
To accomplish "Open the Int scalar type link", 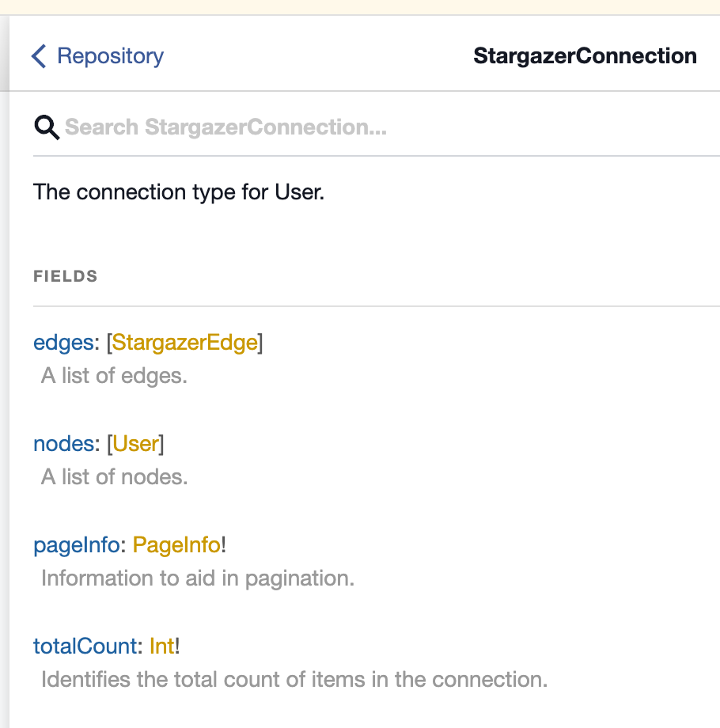I will (x=162, y=646).
